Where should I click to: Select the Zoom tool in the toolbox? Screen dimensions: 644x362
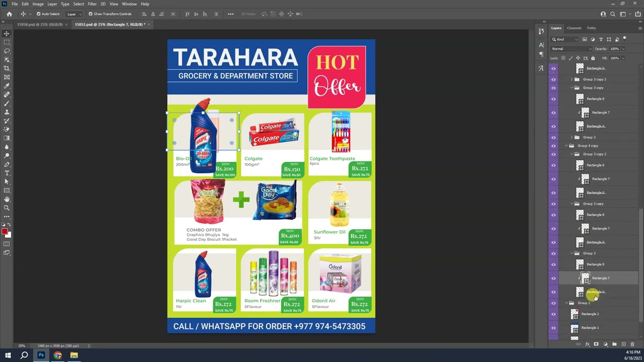tap(7, 208)
